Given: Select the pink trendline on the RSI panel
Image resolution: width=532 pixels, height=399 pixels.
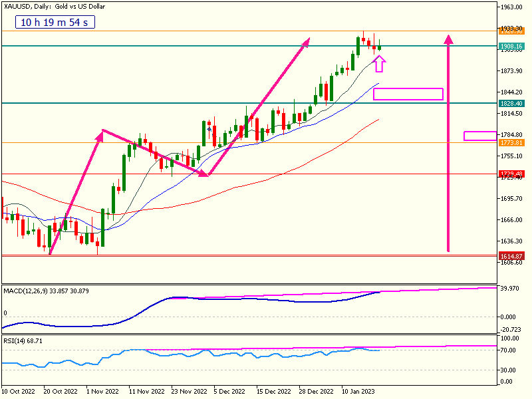Looking at the screenshot, I should 332,348.
